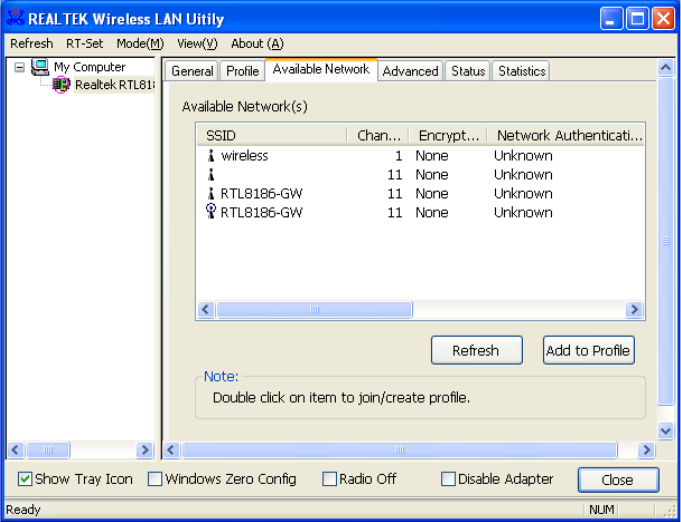Click the blue connected icon beside RTL8186-GW

[211, 212]
